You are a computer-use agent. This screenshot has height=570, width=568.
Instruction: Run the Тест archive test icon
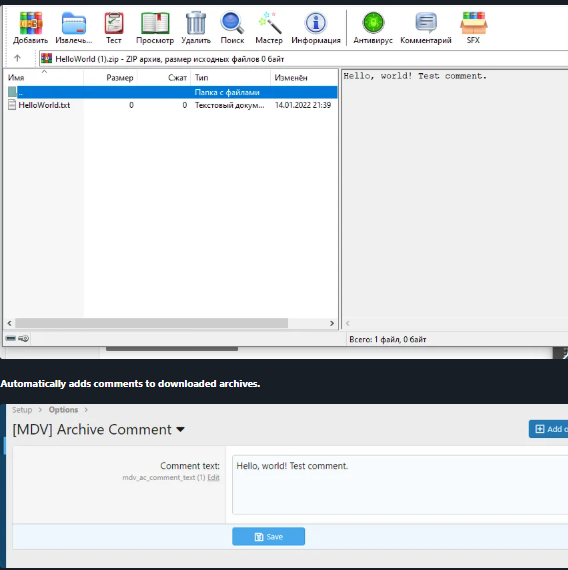pyautogui.click(x=114, y=23)
